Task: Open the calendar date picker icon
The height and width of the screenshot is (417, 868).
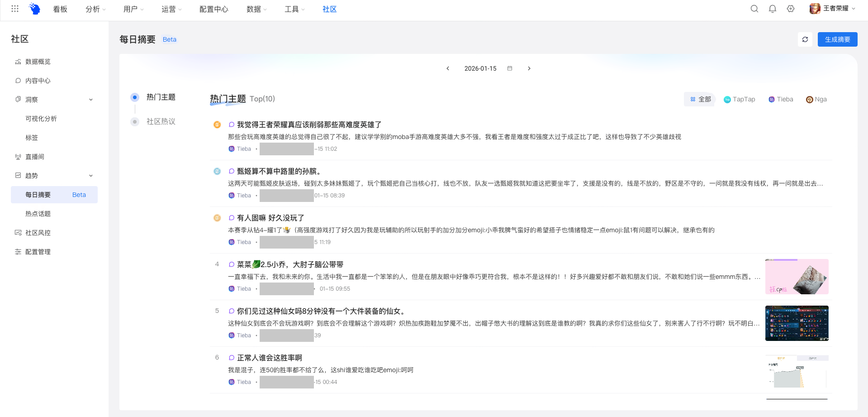Action: [510, 68]
